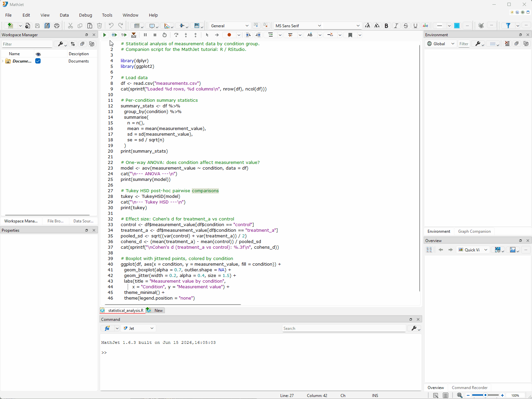Click the bookmark icon in editor toolbar
The width and height of the screenshot is (532, 399).
pos(350,35)
